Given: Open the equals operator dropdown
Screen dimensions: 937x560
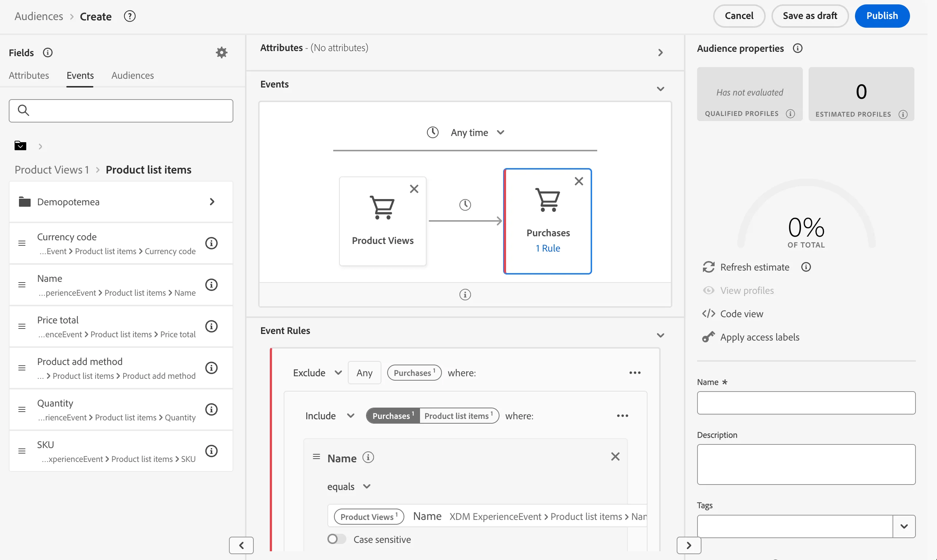Looking at the screenshot, I should [x=349, y=486].
